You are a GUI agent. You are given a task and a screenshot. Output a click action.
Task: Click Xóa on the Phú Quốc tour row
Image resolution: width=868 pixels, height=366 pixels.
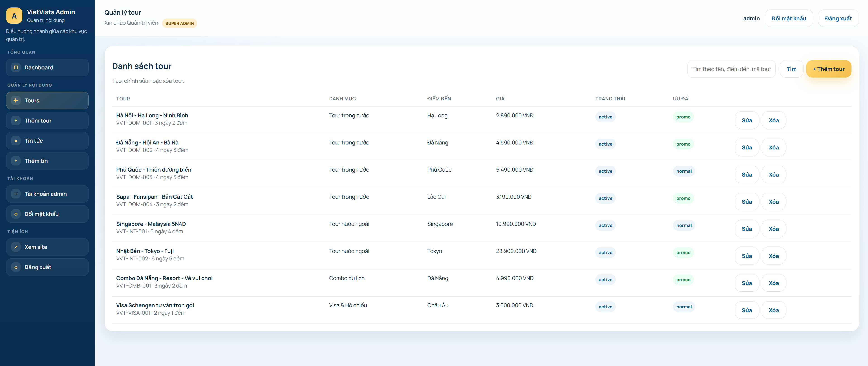tap(774, 175)
